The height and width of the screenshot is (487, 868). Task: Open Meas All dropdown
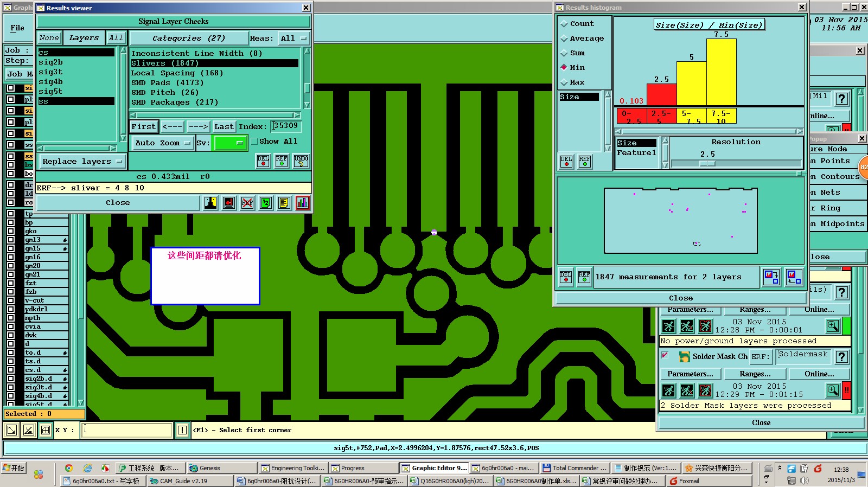[293, 39]
